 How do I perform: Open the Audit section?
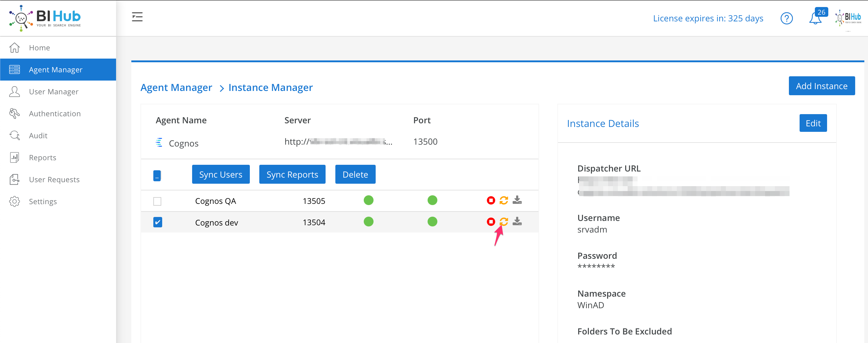coord(58,135)
